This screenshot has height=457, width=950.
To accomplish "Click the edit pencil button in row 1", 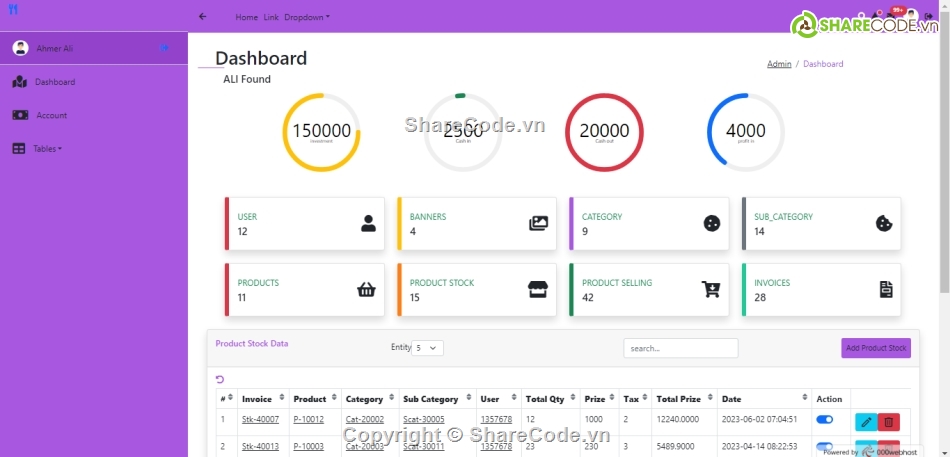I will coord(866,422).
